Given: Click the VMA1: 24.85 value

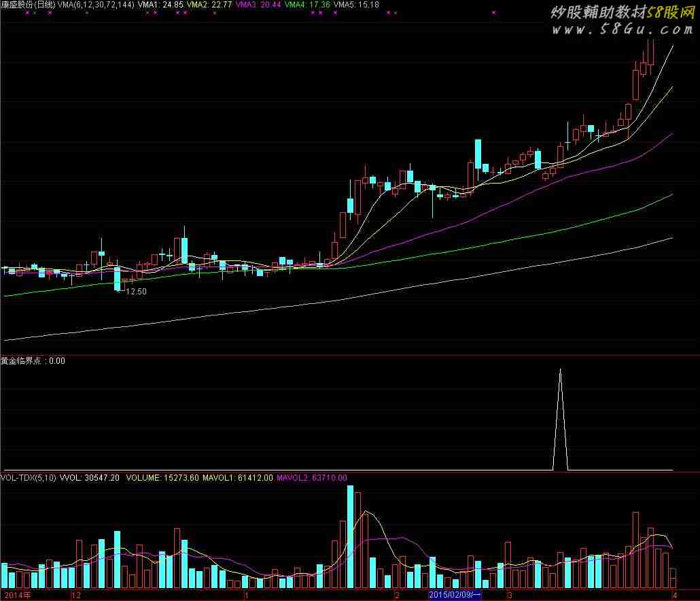Looking at the screenshot, I should point(160,5).
